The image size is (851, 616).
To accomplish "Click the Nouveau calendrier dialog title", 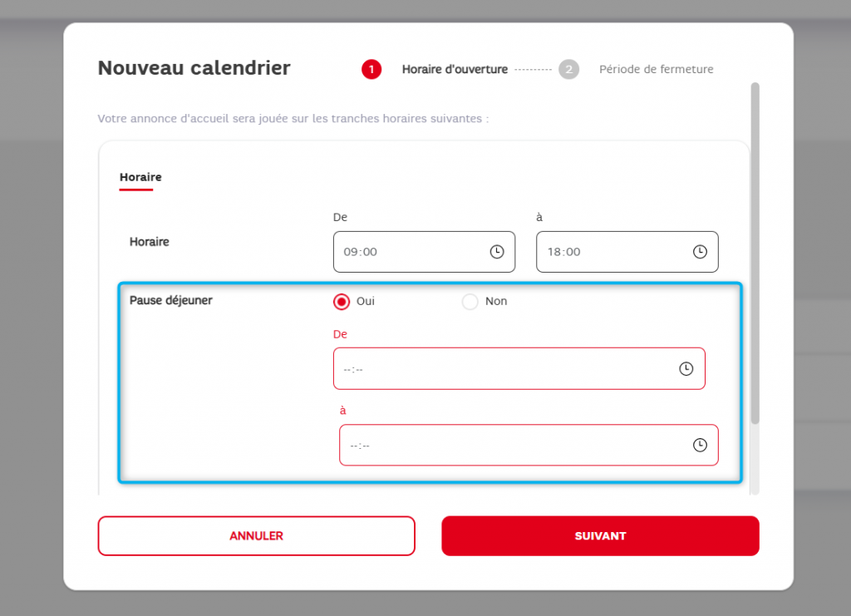I will tap(194, 68).
